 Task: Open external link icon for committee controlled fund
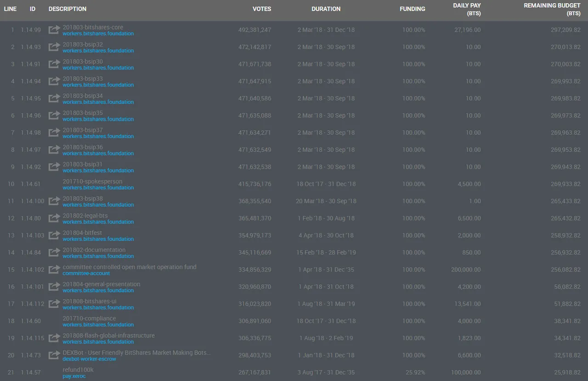pos(54,269)
